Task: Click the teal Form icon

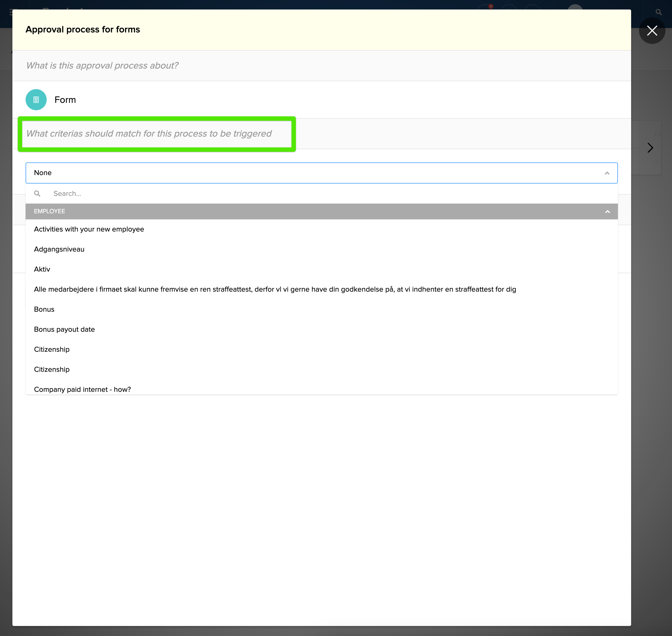Action: click(x=36, y=100)
